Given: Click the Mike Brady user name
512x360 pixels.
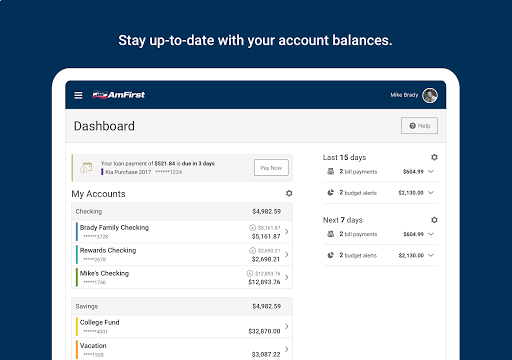Looking at the screenshot, I should (404, 95).
